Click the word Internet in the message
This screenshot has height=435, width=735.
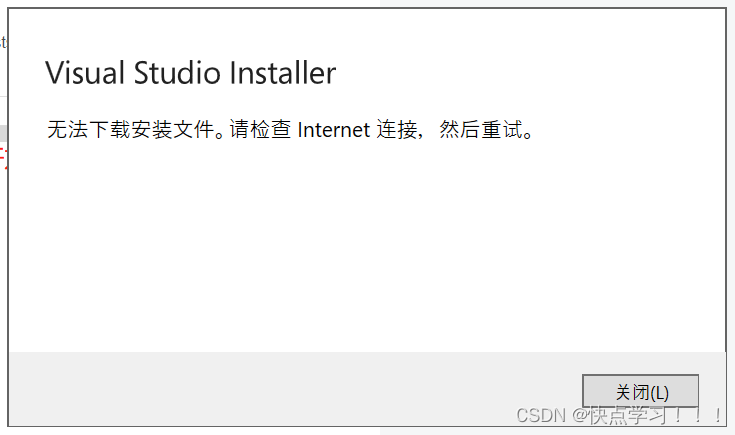(x=334, y=130)
